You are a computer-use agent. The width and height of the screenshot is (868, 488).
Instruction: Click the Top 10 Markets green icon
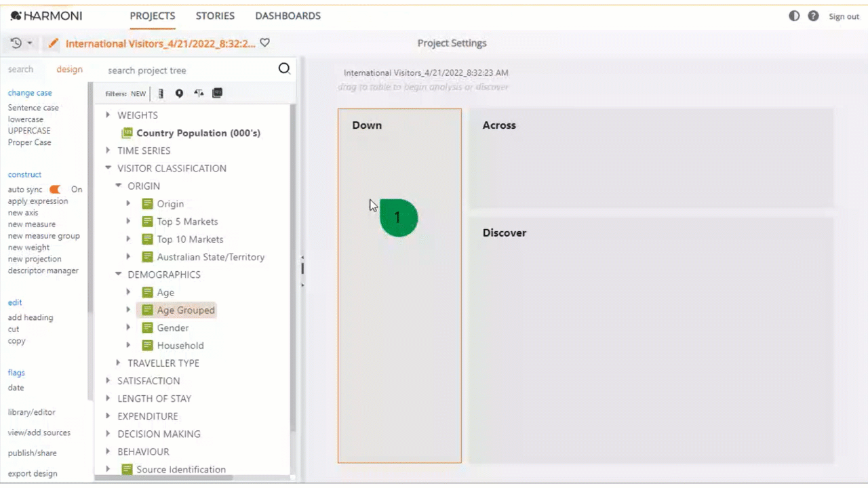(x=147, y=239)
